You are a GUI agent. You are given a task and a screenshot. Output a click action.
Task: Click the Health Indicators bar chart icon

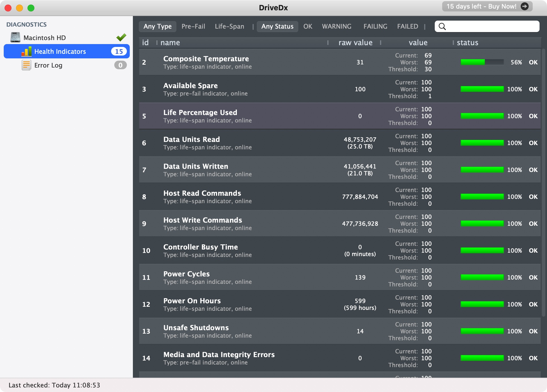click(x=27, y=52)
